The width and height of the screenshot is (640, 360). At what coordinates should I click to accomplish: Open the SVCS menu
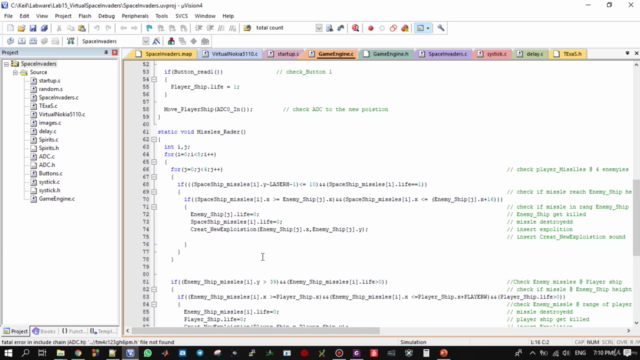[x=181, y=16]
